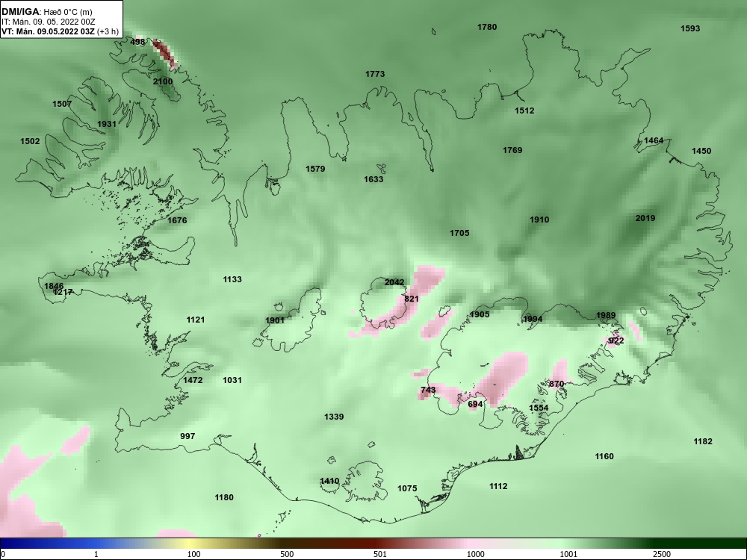Click the map value 1339

tap(334, 417)
